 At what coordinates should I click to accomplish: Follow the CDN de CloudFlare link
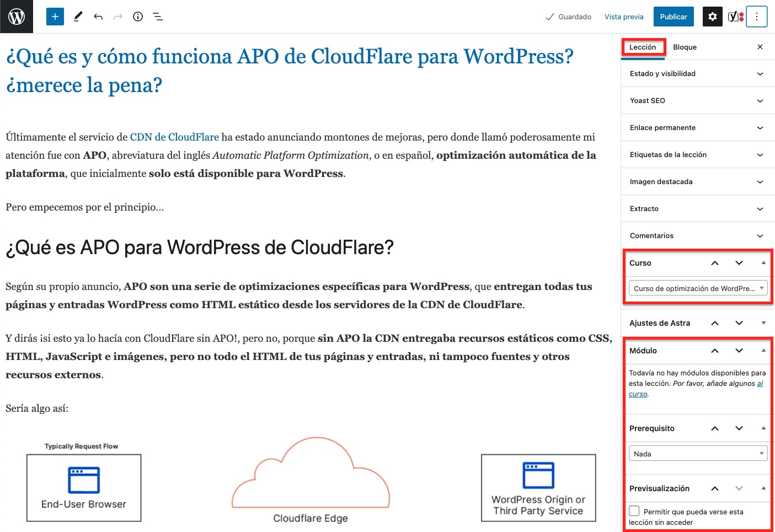pos(174,137)
